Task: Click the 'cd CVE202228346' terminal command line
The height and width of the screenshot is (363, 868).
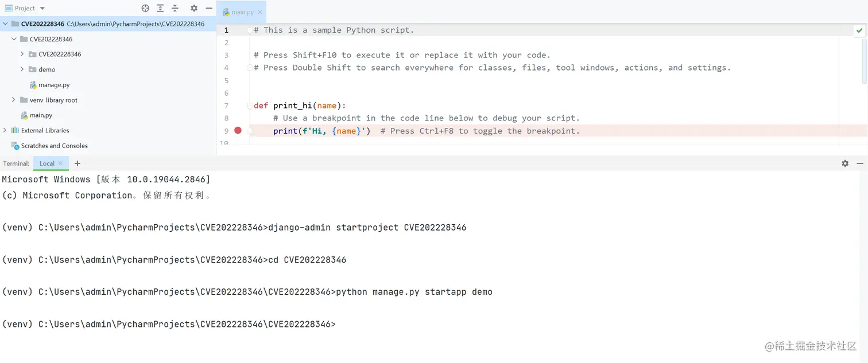Action: 175,260
